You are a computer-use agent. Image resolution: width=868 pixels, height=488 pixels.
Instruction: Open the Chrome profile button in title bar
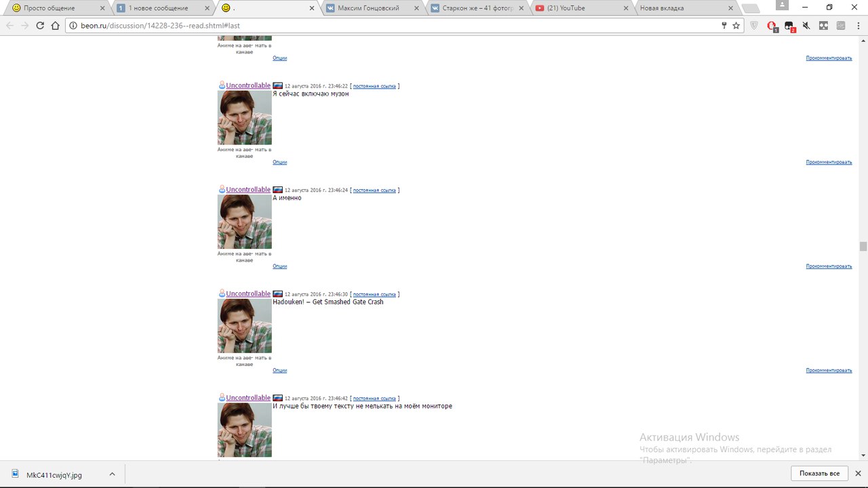782,5
